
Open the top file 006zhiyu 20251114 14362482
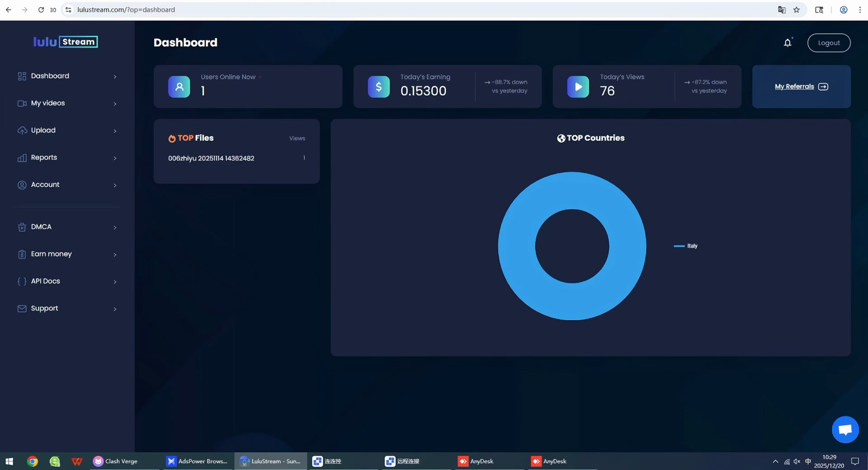(211, 158)
